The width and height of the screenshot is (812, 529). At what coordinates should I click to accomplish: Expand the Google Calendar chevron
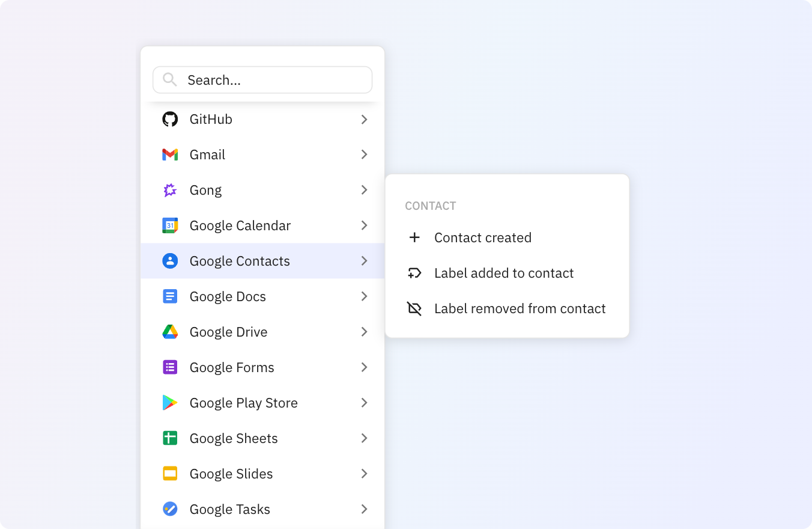364,225
